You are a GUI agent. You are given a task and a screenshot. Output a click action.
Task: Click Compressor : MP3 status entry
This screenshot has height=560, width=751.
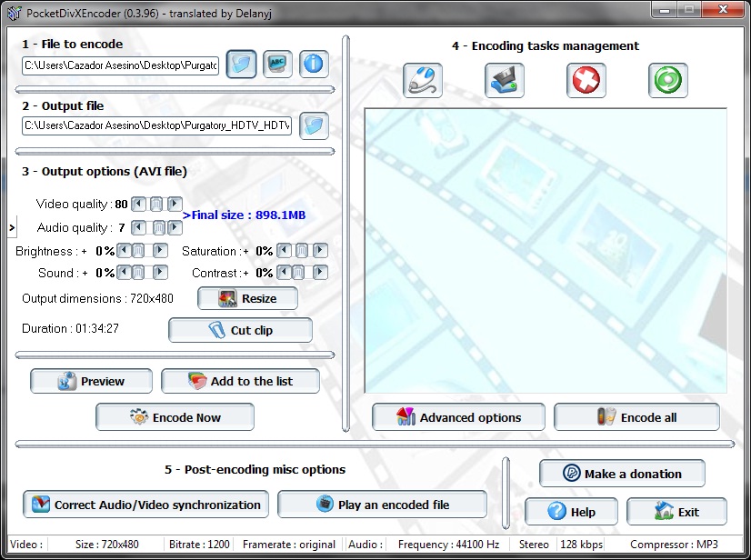tap(674, 545)
